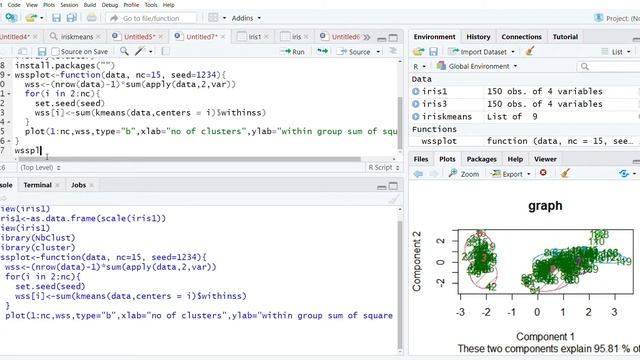Viewport: 640px width, 360px height.
Task: Close the Jobs tab
Action: click(x=91, y=185)
